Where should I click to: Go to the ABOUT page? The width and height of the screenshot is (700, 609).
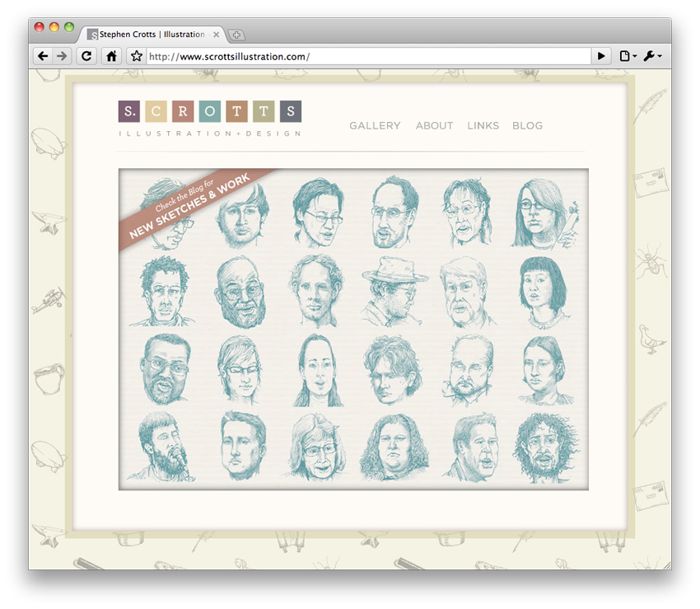[x=434, y=126]
